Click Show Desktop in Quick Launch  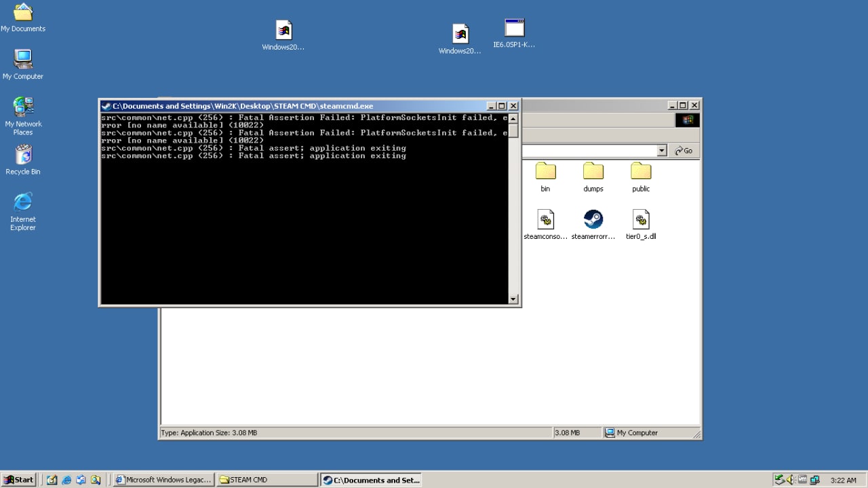pyautogui.click(x=52, y=480)
